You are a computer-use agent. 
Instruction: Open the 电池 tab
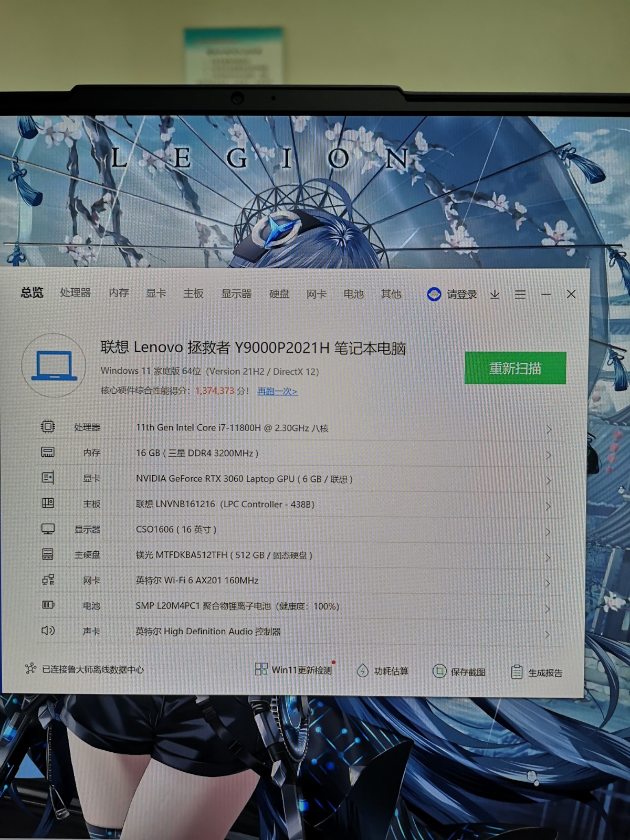[353, 294]
